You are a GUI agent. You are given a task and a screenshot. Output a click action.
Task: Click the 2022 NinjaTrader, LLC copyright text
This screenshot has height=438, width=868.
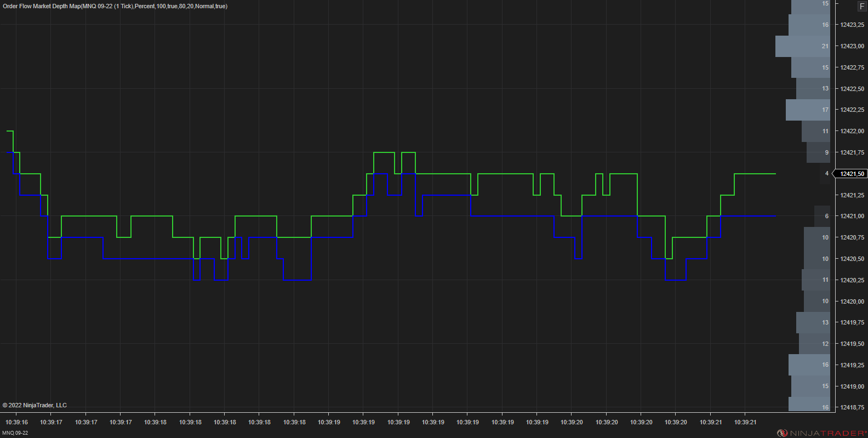35,405
